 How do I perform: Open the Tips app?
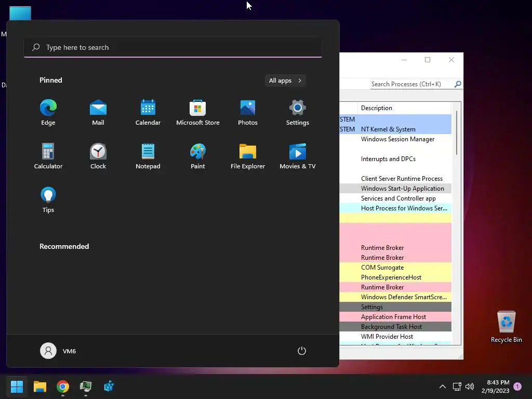[48, 200]
